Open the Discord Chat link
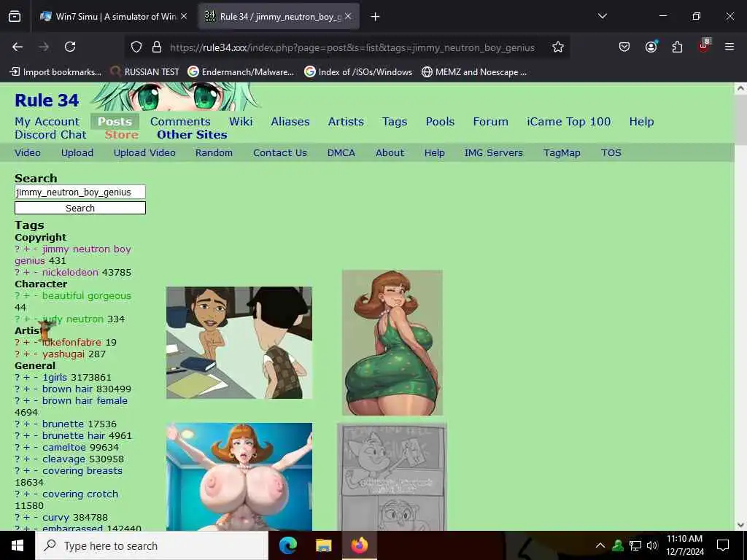This screenshot has width=747, height=560. click(x=50, y=135)
